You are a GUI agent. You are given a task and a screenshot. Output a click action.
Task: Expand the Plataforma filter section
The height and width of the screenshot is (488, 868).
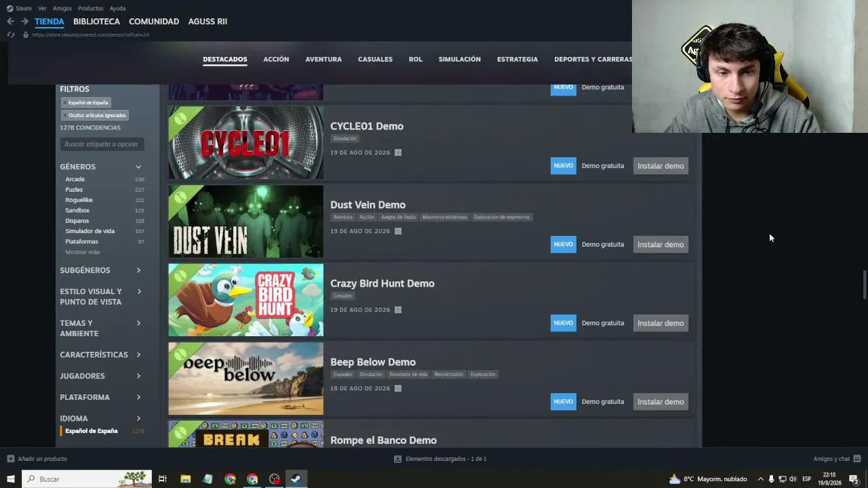coord(101,397)
